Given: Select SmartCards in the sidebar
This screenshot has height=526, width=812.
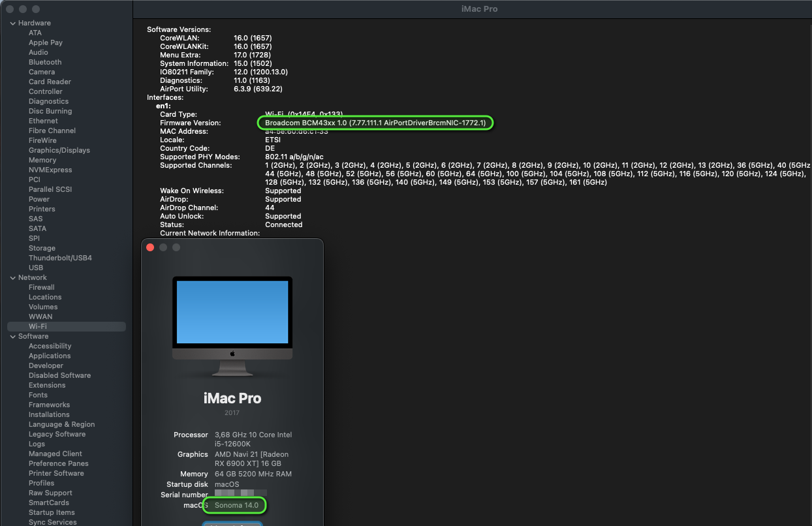Looking at the screenshot, I should (48, 503).
